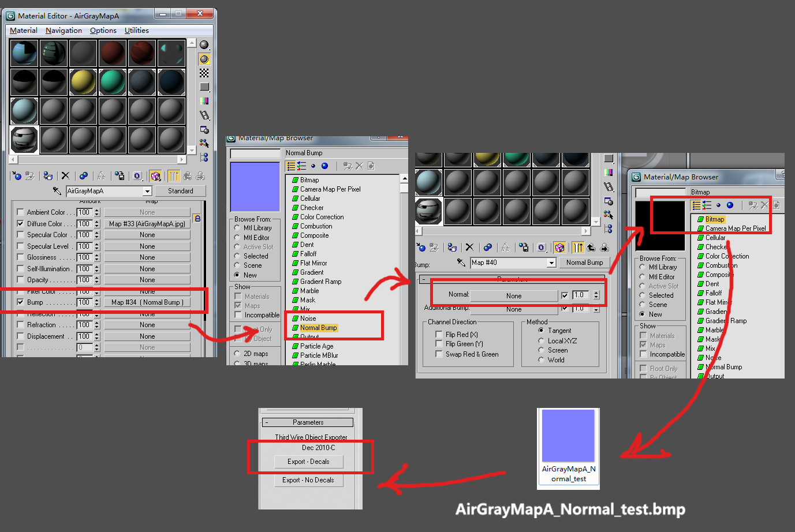Adjust the Opacity amount spinner

point(97,280)
